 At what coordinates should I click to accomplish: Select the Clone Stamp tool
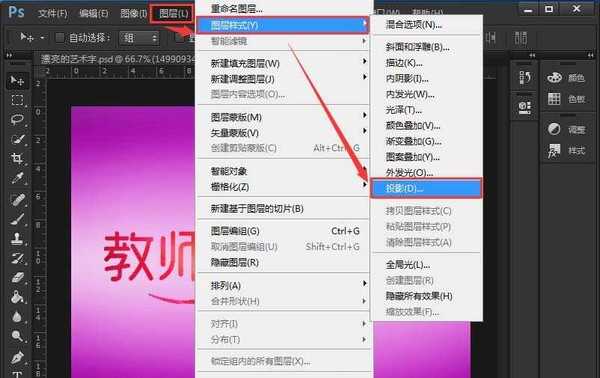[17, 239]
